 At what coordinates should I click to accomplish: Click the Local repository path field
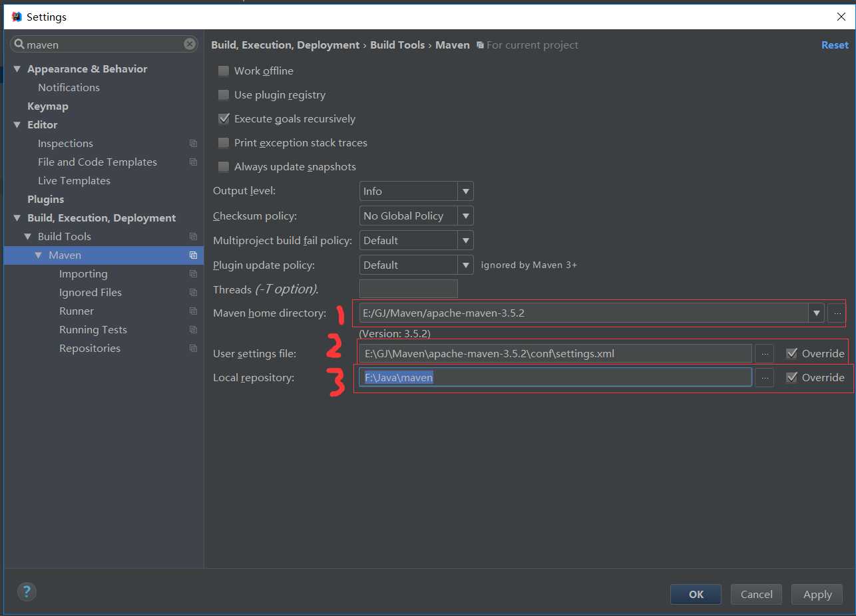click(x=555, y=377)
